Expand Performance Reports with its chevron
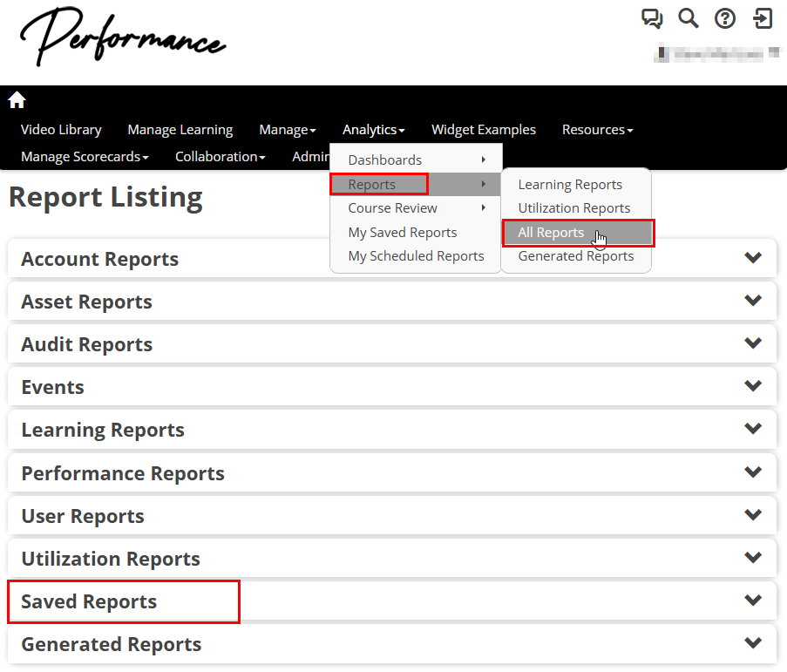The width and height of the screenshot is (787, 672). tap(753, 472)
